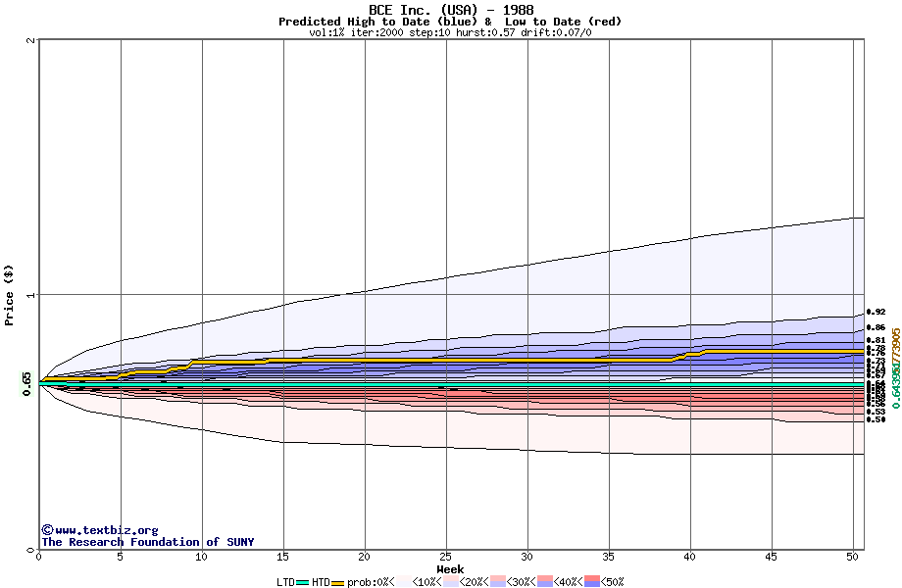The height and width of the screenshot is (588, 902).
Task: Click the right-edge price label "0.50"
Action: (877, 419)
